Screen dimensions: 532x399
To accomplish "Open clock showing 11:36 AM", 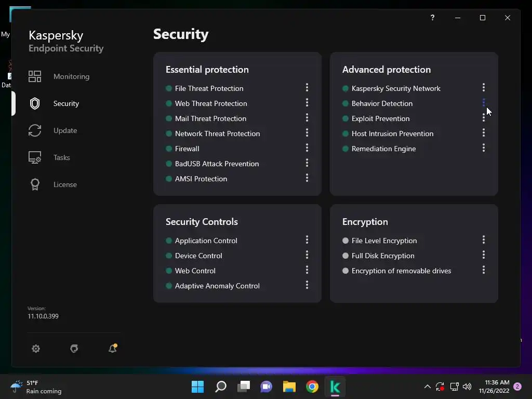I will click(494, 387).
